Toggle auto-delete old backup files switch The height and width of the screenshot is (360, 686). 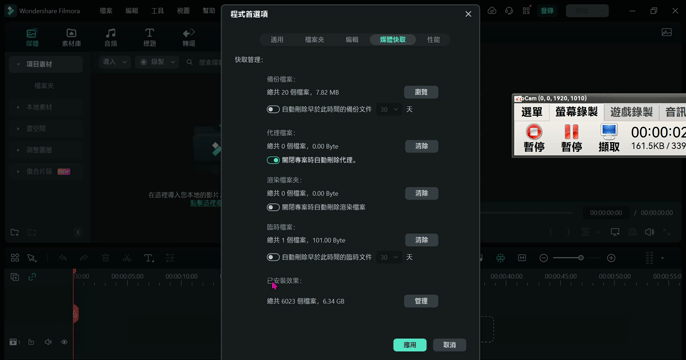coord(273,109)
